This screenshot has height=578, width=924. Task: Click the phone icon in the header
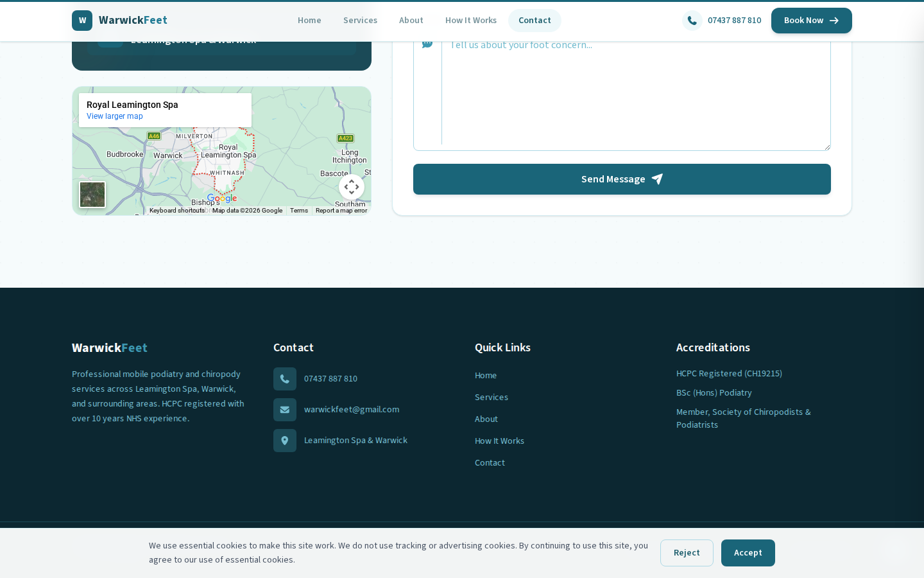[692, 21]
